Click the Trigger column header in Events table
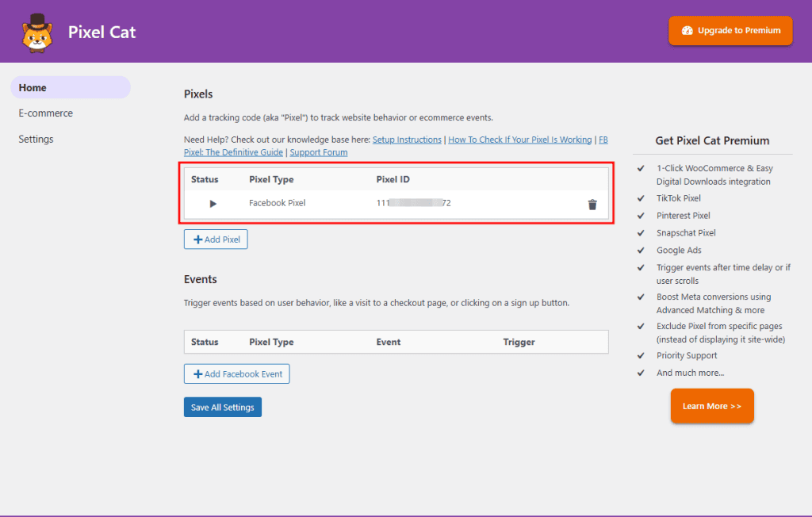The width and height of the screenshot is (812, 517). tap(519, 342)
